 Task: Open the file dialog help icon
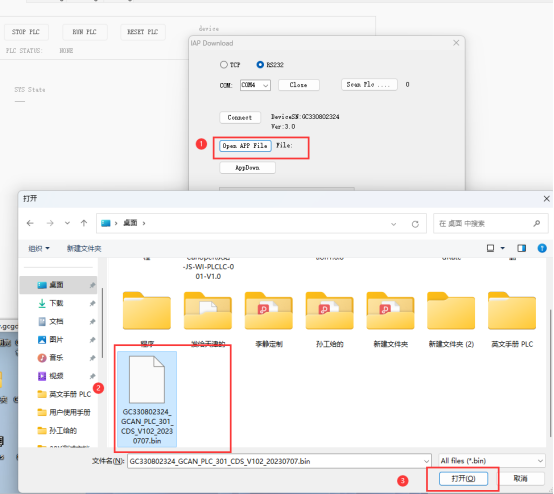click(x=542, y=248)
